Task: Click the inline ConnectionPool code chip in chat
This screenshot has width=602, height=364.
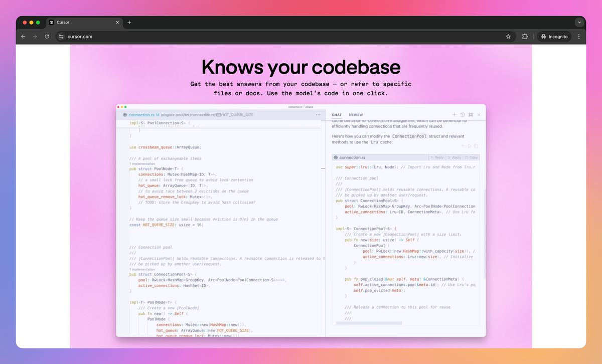Action: pyautogui.click(x=410, y=136)
